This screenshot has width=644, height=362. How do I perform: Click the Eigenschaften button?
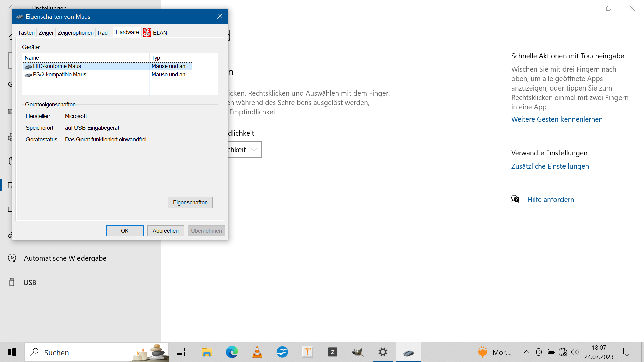[190, 202]
